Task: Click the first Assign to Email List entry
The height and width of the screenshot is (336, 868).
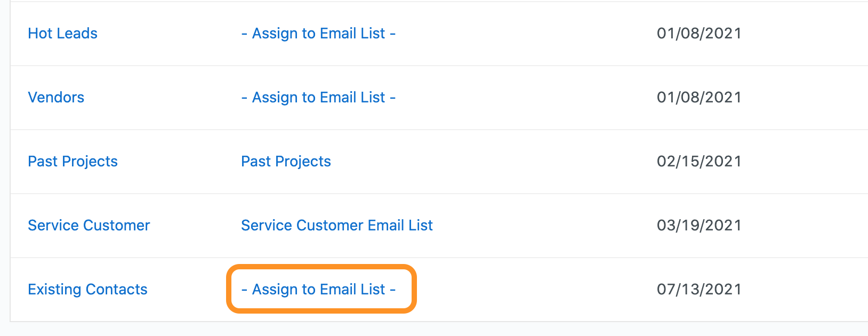Action: [x=318, y=33]
